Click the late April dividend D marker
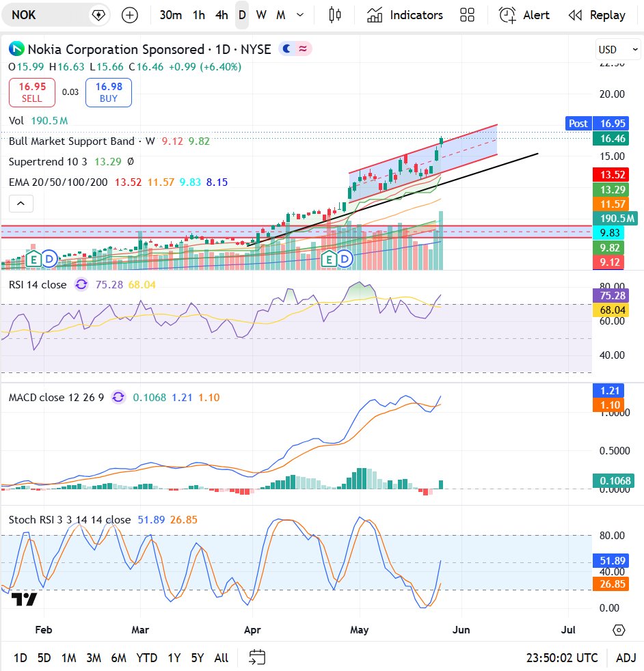Screen dimensions: 644x671 click(x=345, y=259)
